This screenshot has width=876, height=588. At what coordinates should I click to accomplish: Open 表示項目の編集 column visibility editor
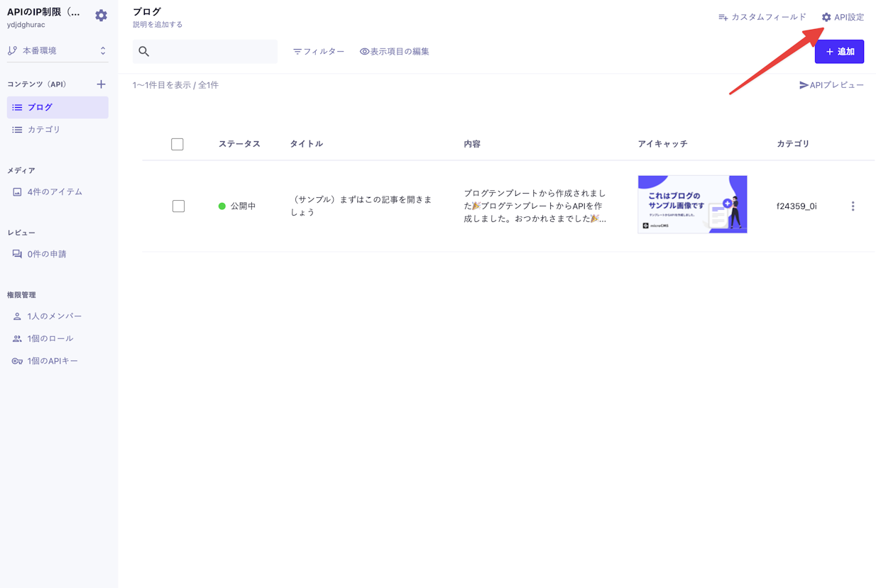click(394, 52)
